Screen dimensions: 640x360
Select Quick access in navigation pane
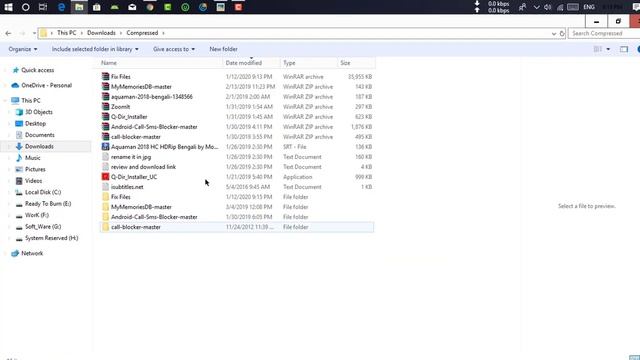coord(37,70)
